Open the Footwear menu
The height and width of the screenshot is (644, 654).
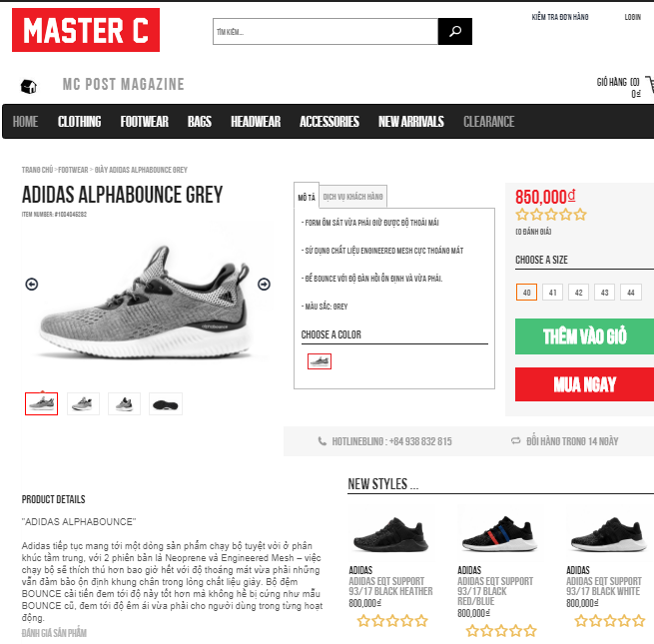(145, 122)
